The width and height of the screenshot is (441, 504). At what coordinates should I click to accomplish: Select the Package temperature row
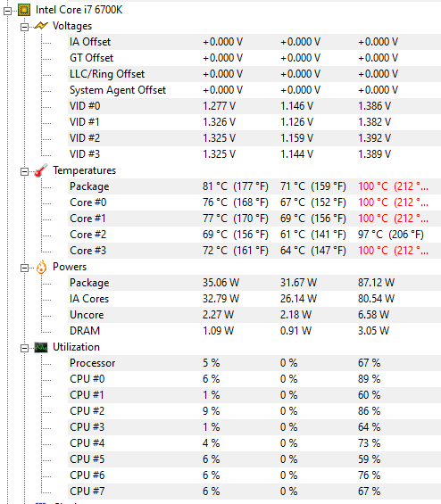[x=254, y=186]
